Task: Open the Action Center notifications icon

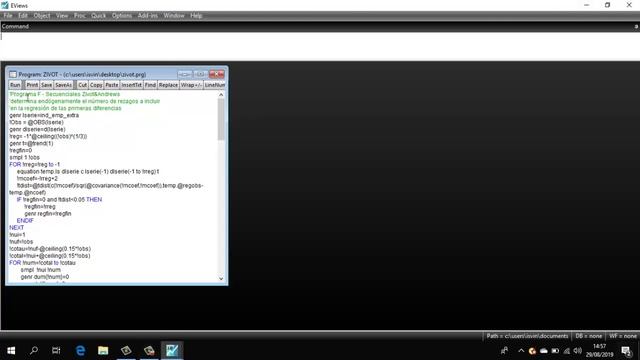Action: (x=626, y=351)
